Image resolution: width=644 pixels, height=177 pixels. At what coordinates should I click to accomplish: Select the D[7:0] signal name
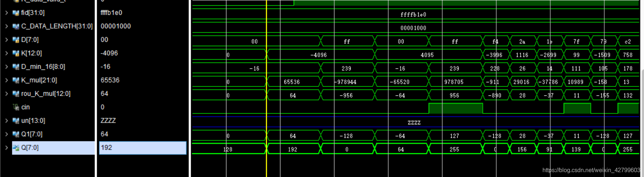[30, 40]
